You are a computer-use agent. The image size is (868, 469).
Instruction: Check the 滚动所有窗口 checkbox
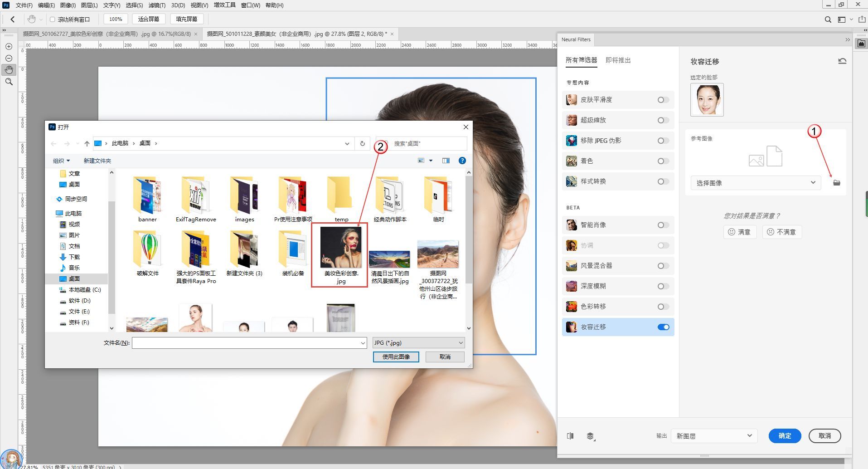coord(53,20)
